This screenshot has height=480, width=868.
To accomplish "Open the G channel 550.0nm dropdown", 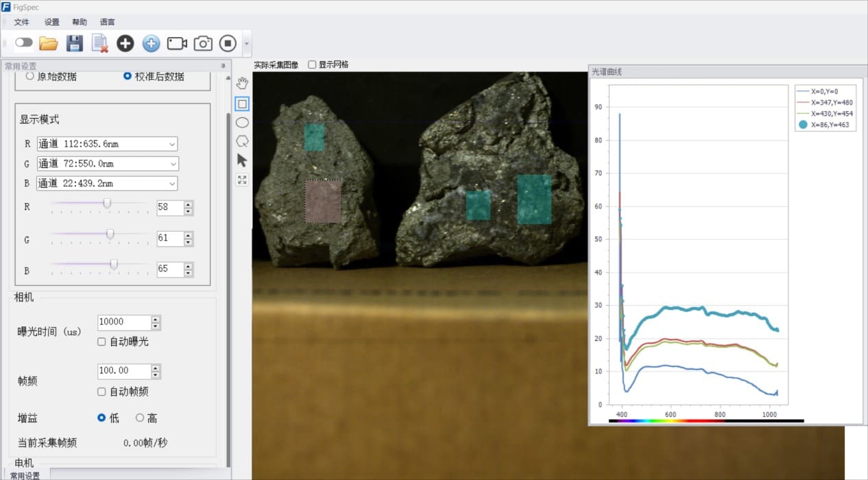I will point(108,163).
